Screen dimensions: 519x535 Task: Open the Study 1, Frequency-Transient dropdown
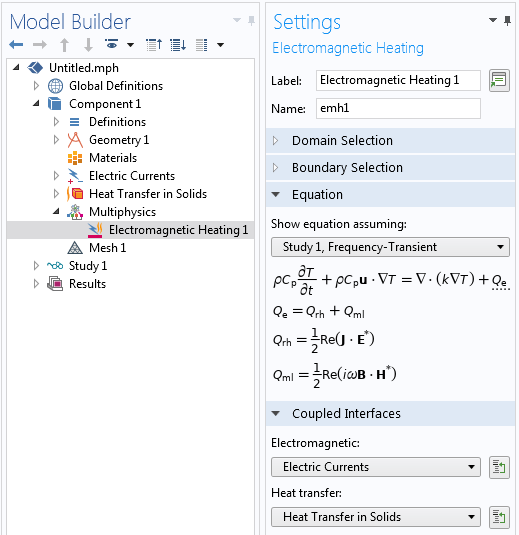click(390, 247)
